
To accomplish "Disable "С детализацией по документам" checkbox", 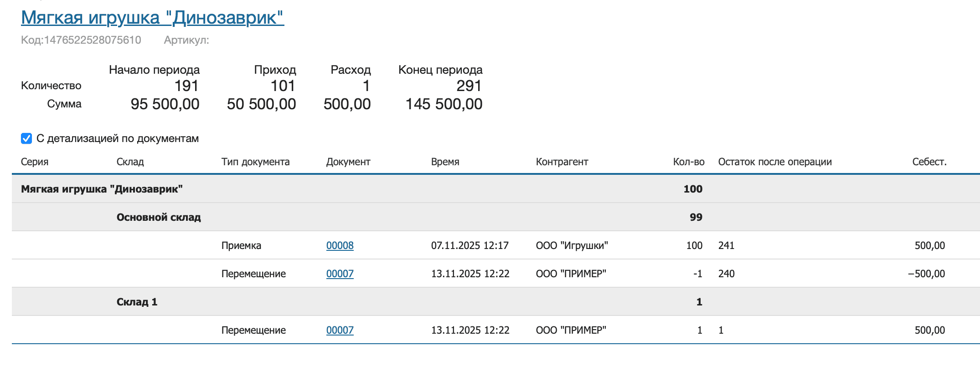I will pos(25,138).
